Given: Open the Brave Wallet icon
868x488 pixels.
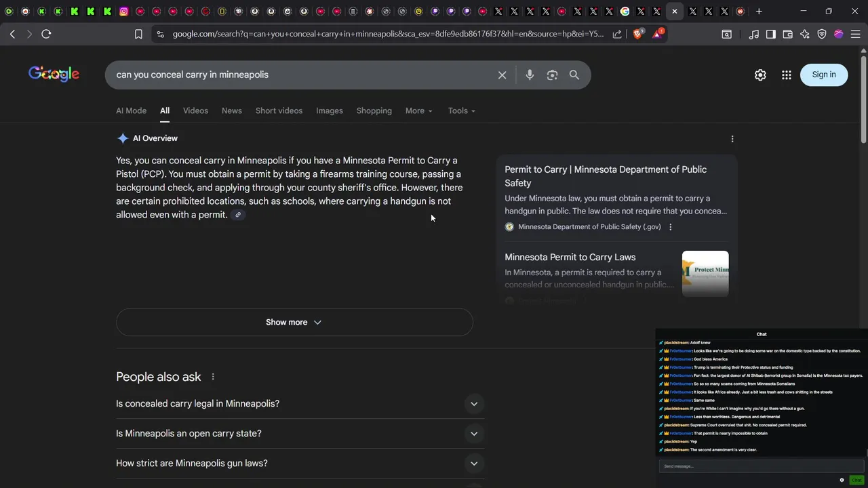Looking at the screenshot, I should click(788, 34).
